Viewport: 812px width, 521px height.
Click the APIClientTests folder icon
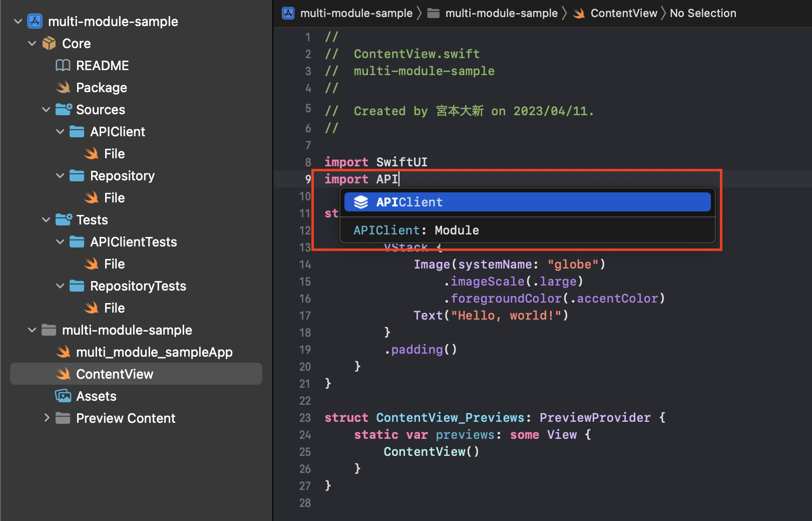[77, 242]
